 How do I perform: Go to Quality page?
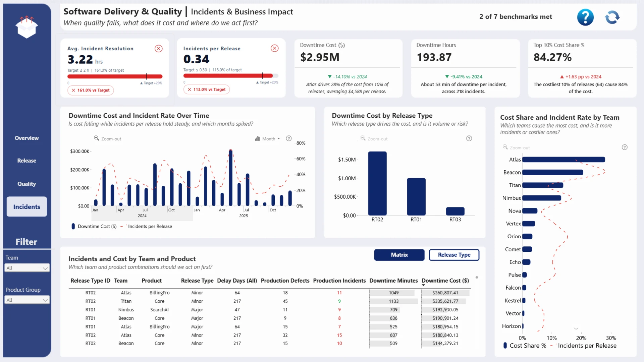tap(26, 184)
